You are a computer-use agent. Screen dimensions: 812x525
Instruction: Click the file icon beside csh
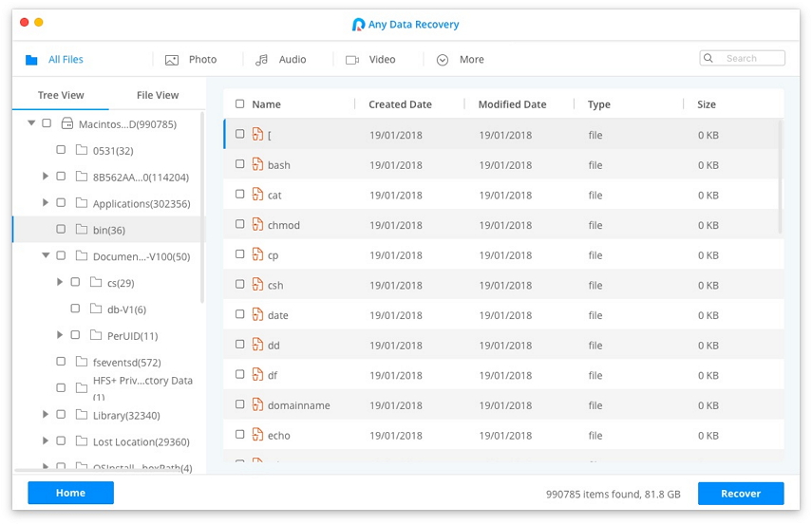click(x=257, y=284)
